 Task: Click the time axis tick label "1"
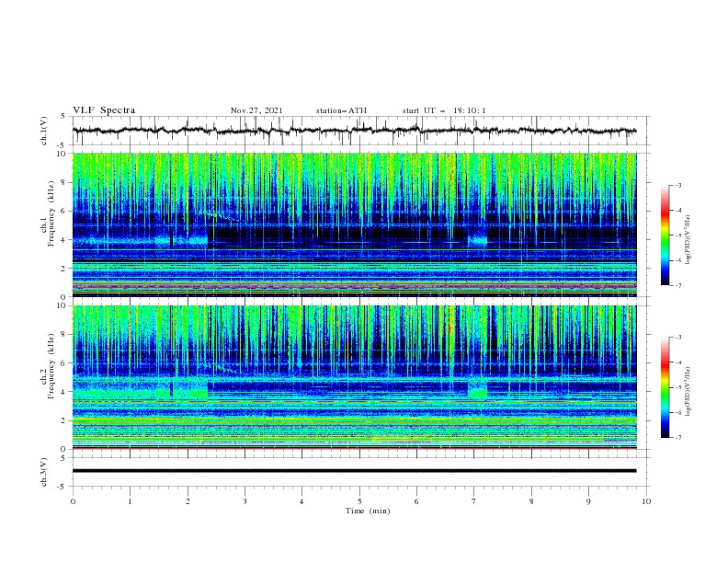click(130, 501)
